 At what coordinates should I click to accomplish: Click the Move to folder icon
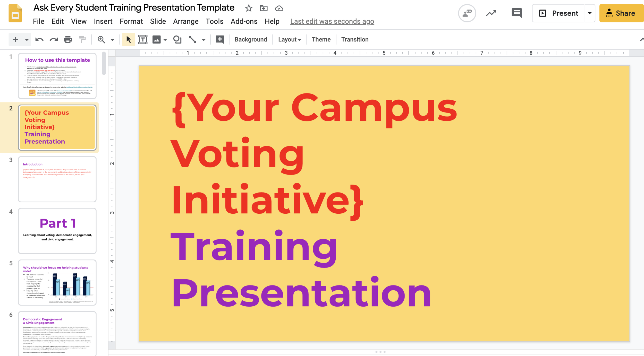coord(264,8)
